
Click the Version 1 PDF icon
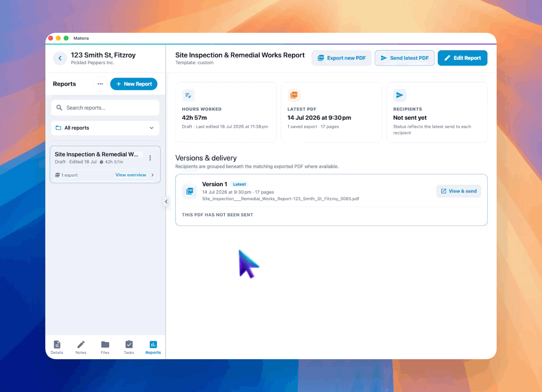pos(190,191)
